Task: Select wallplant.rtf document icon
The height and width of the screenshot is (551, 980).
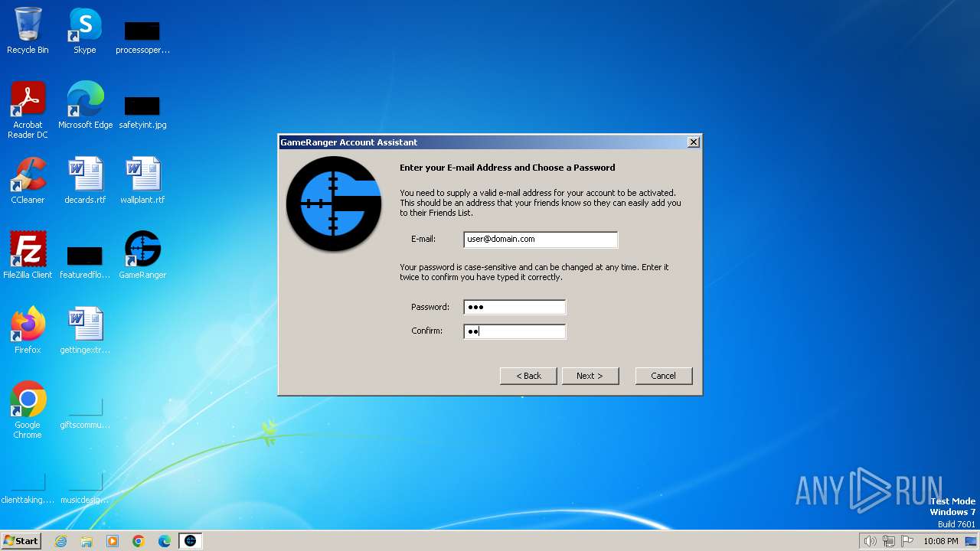Action: click(142, 181)
